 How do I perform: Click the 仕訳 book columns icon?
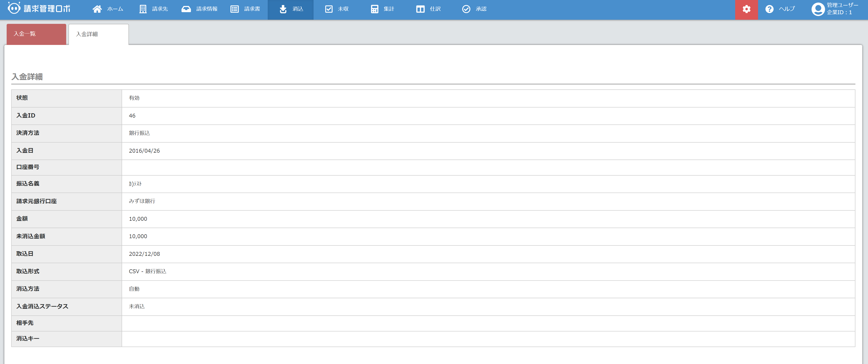pos(420,9)
